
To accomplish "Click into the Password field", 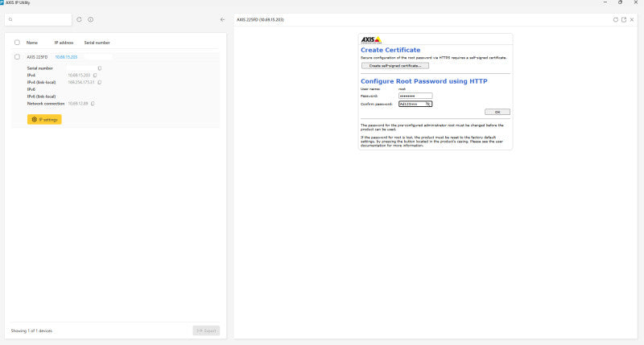I will (415, 96).
